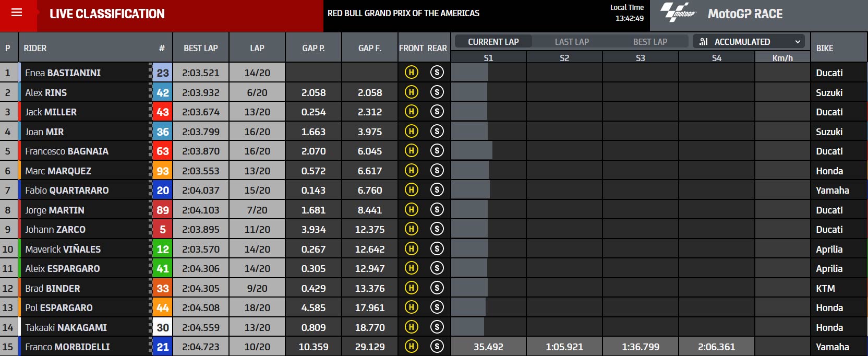Click the GAP F. column header
The image size is (868, 356).
370,48
